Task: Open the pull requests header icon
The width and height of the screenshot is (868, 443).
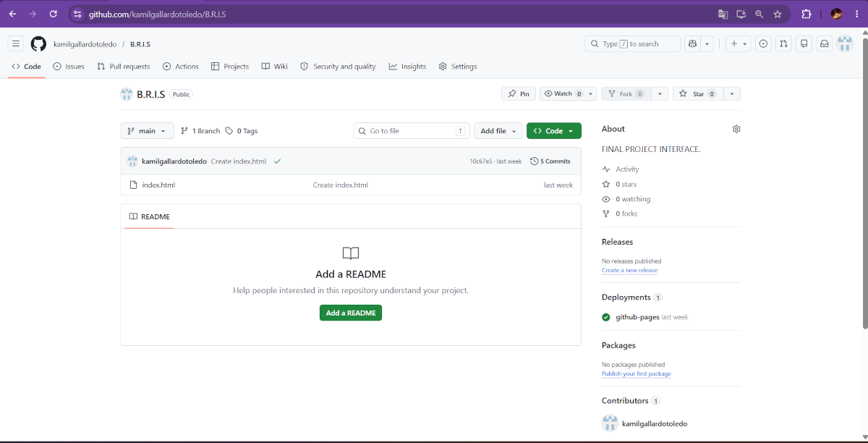Action: point(783,44)
